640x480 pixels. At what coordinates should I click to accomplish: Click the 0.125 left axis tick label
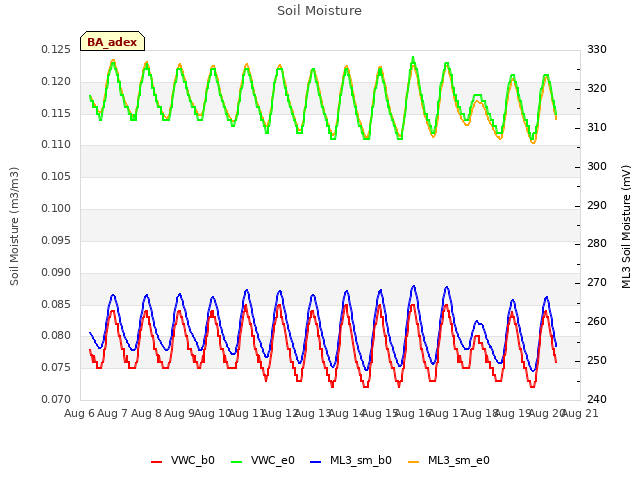click(56, 50)
